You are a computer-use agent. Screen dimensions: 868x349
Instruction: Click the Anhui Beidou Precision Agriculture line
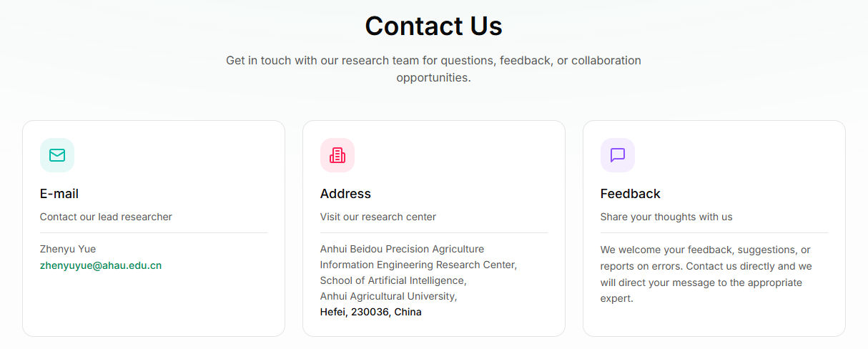pyautogui.click(x=402, y=249)
